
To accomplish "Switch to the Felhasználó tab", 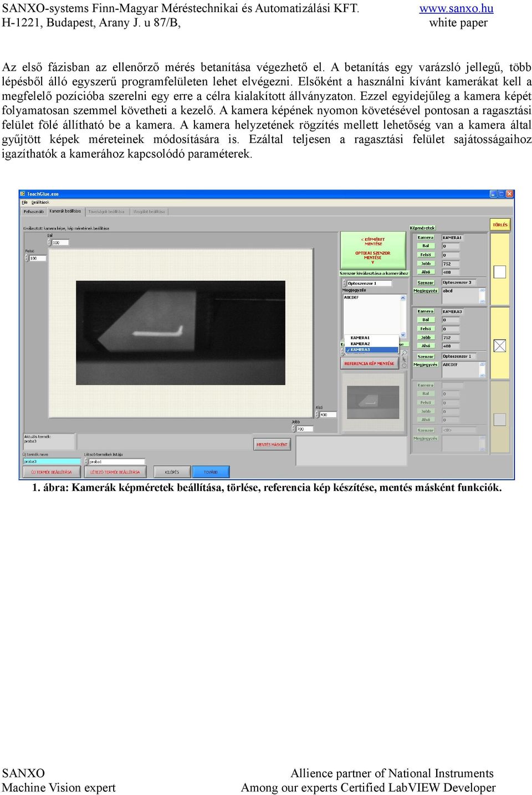I will 34,212.
